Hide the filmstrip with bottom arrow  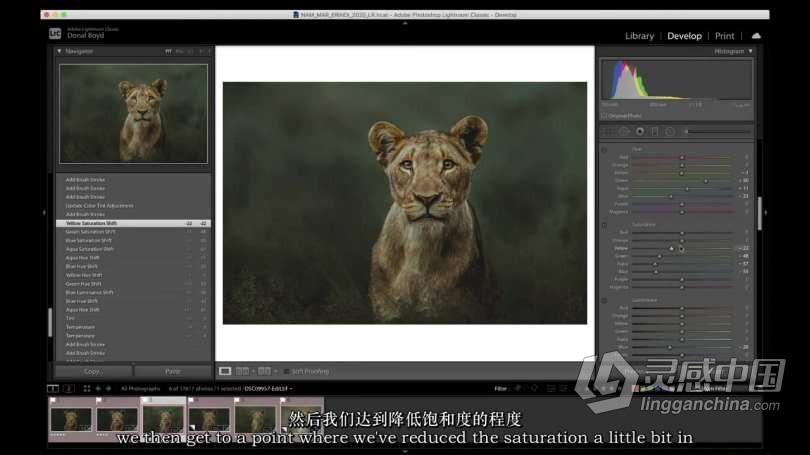(405, 451)
